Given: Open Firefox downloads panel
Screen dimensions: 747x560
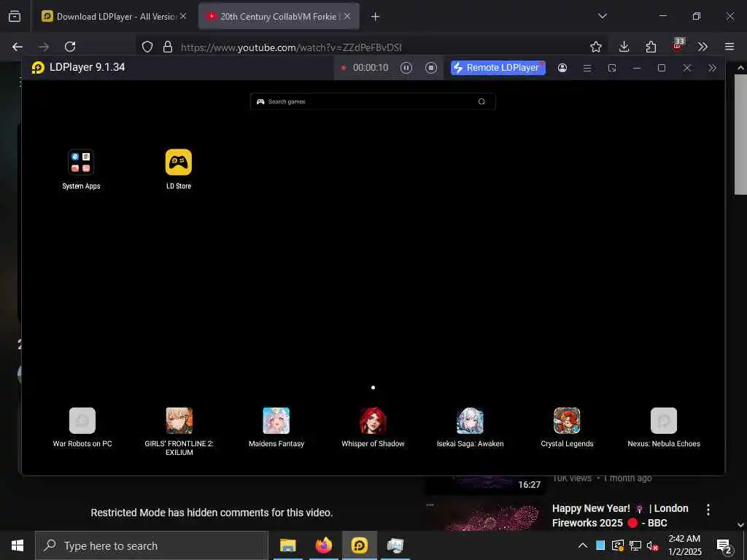Looking at the screenshot, I should point(624,47).
